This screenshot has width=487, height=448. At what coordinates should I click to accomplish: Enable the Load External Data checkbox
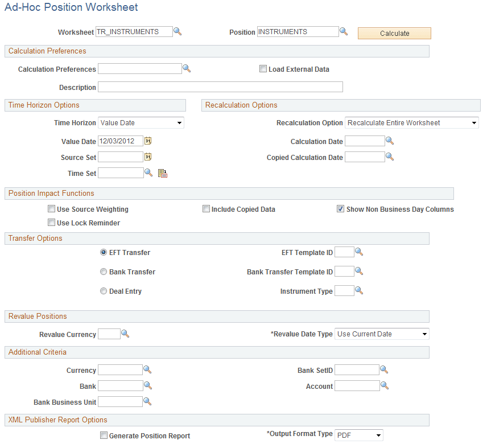263,68
